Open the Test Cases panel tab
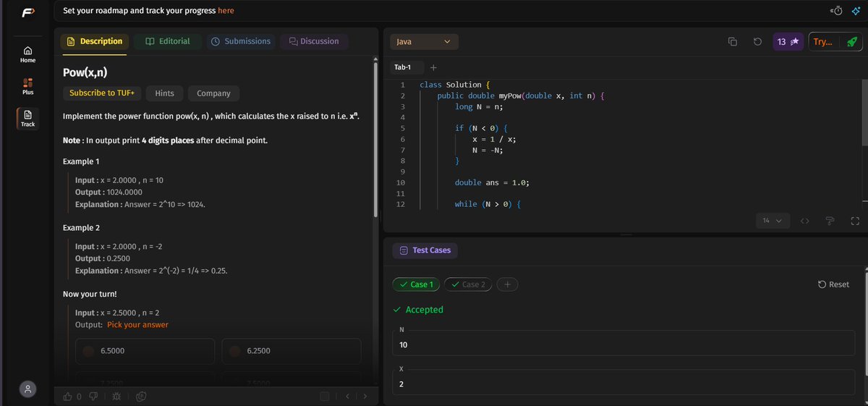The width and height of the screenshot is (868, 406). (x=425, y=250)
